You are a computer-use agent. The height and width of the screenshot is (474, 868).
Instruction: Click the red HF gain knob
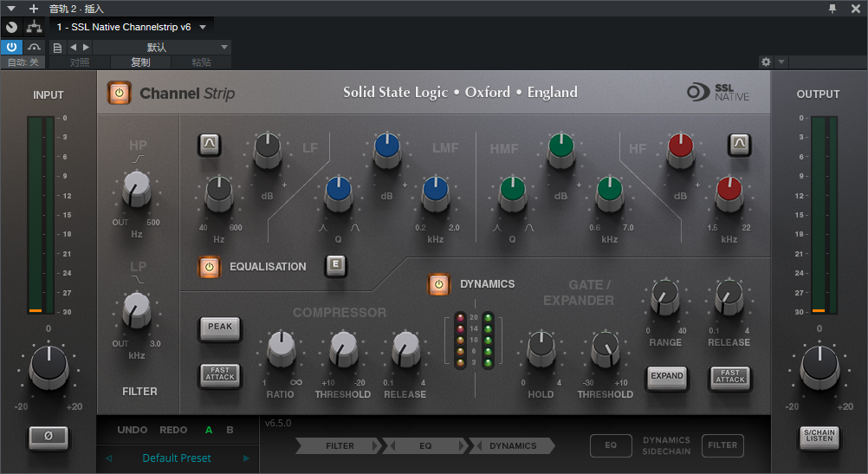[x=680, y=150]
